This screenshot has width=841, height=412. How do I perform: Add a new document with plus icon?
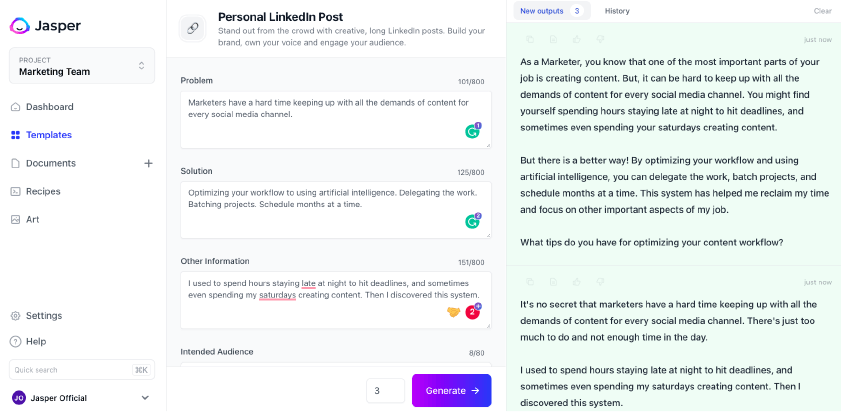[149, 163]
